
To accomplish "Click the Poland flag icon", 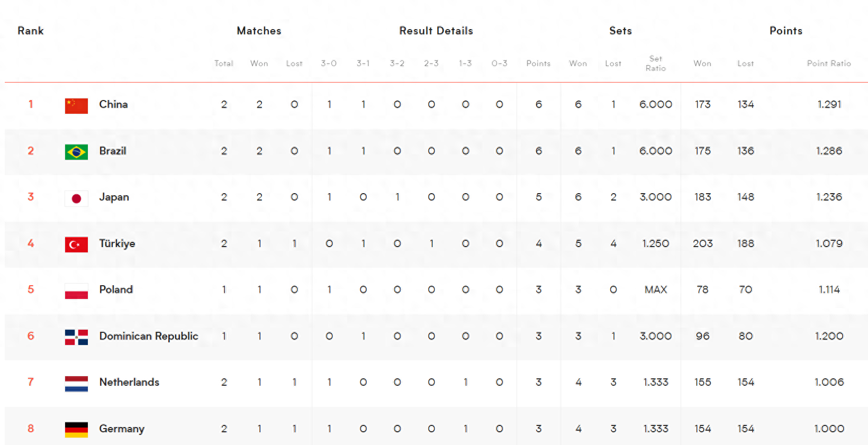I will 76,290.
